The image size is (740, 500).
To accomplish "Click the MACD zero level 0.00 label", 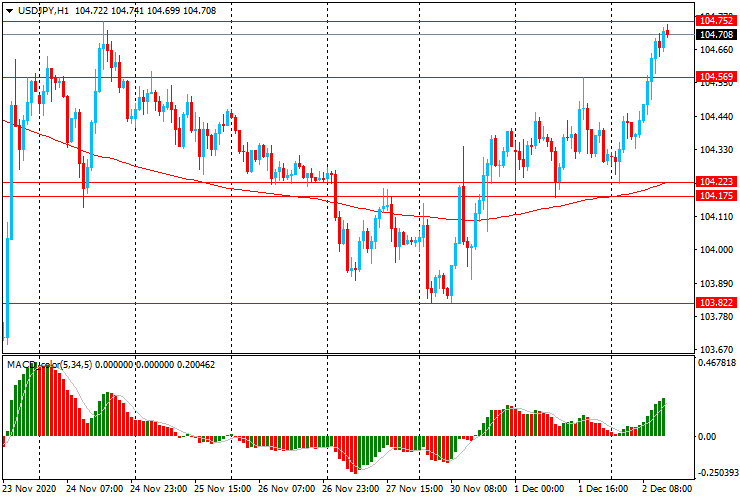I will [x=706, y=437].
